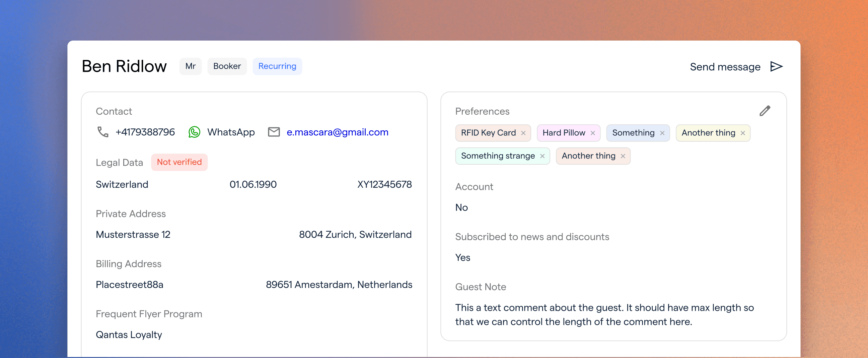
Task: Edit preferences with the pencil icon
Action: pyautogui.click(x=765, y=111)
